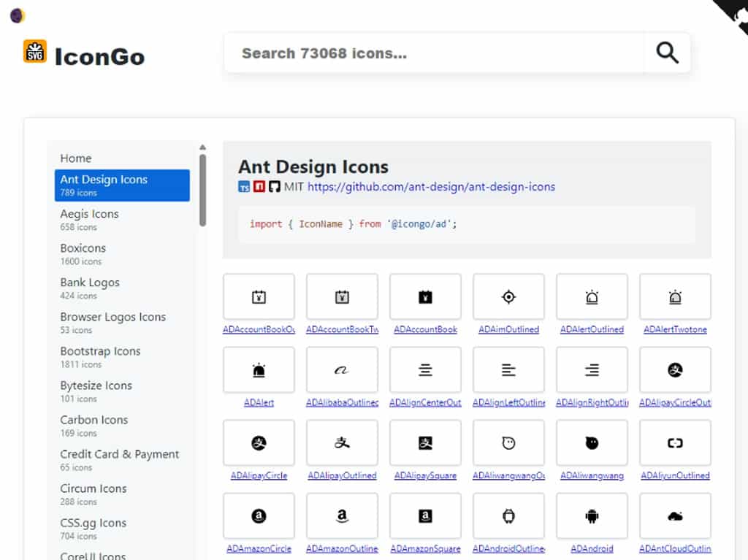
Task: Select the ADAntCloudOutlined cloud icon
Action: point(675,515)
